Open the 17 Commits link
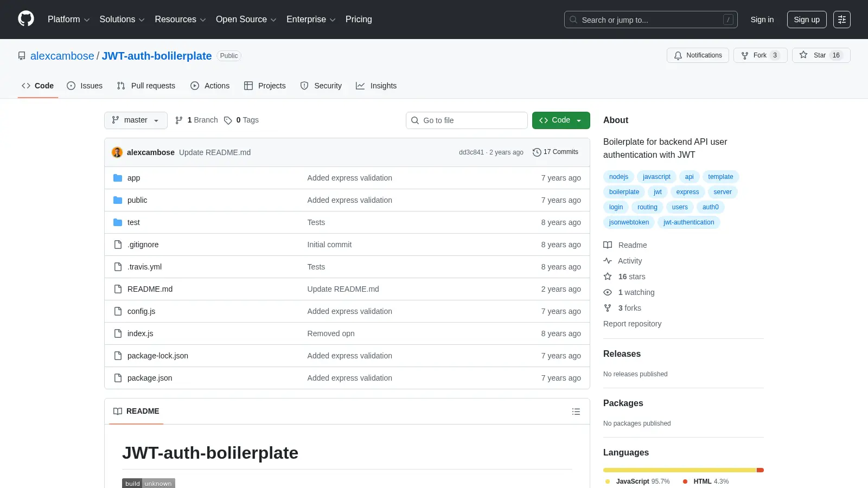The image size is (868, 488). click(x=556, y=152)
